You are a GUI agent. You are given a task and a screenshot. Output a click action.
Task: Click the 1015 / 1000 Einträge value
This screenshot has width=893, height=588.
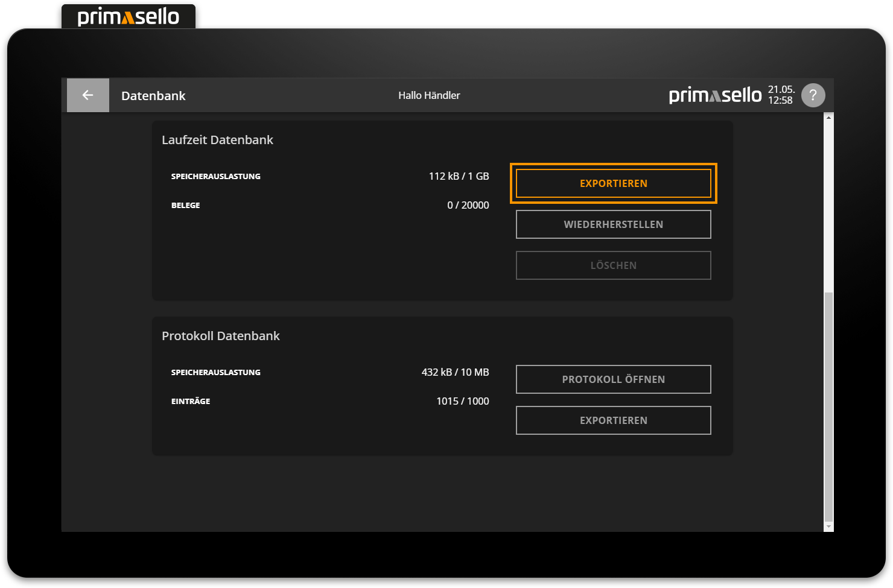[x=462, y=401]
